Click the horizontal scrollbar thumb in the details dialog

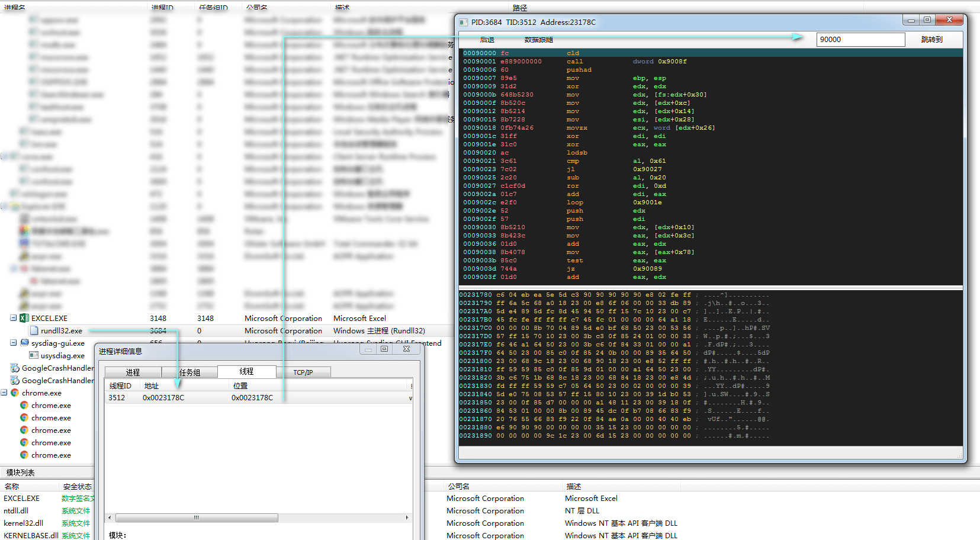195,517
